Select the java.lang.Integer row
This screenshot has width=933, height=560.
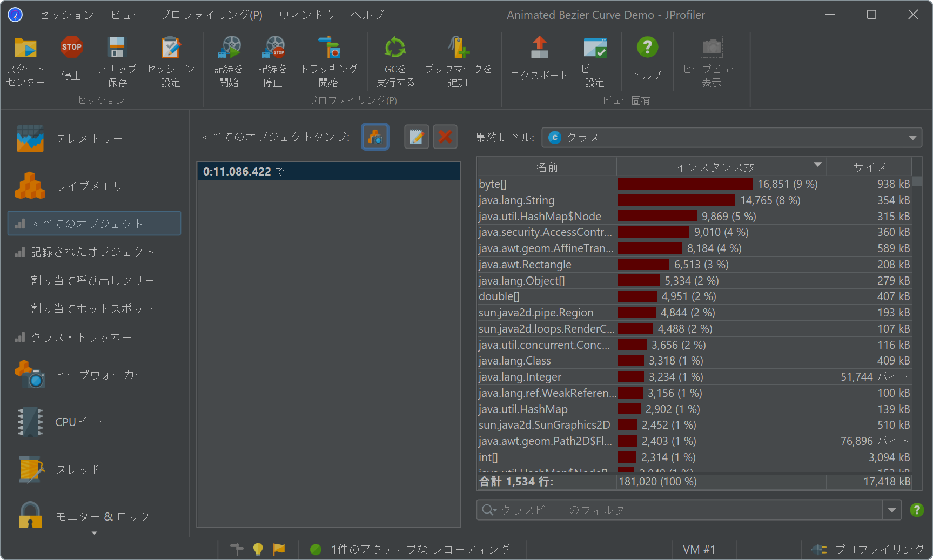pos(694,377)
